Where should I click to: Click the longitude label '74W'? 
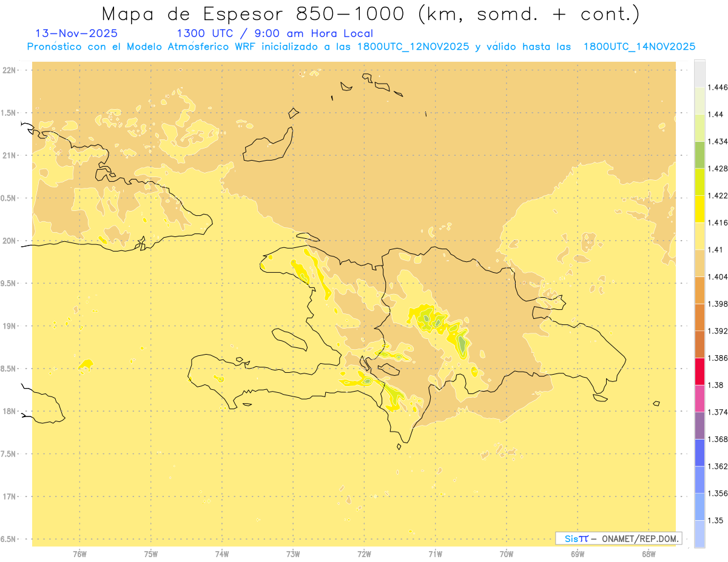(x=222, y=554)
